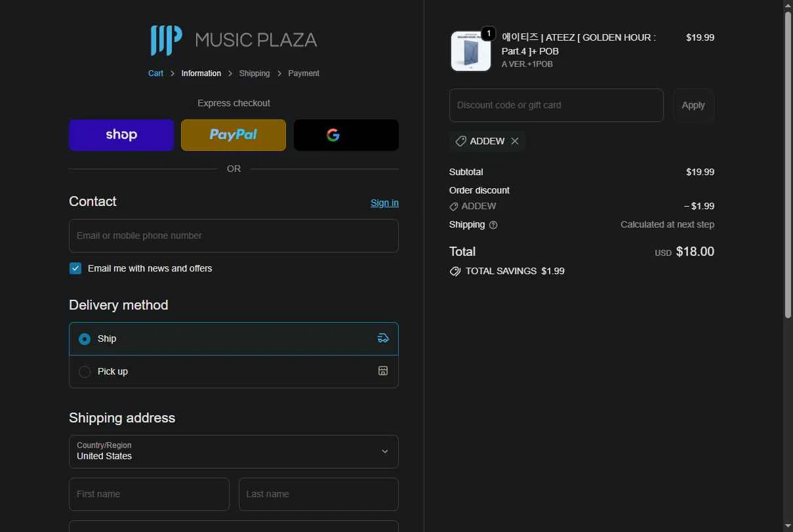This screenshot has width=793, height=532.
Task: Pay with Shop Pay express button
Action: coord(121,135)
